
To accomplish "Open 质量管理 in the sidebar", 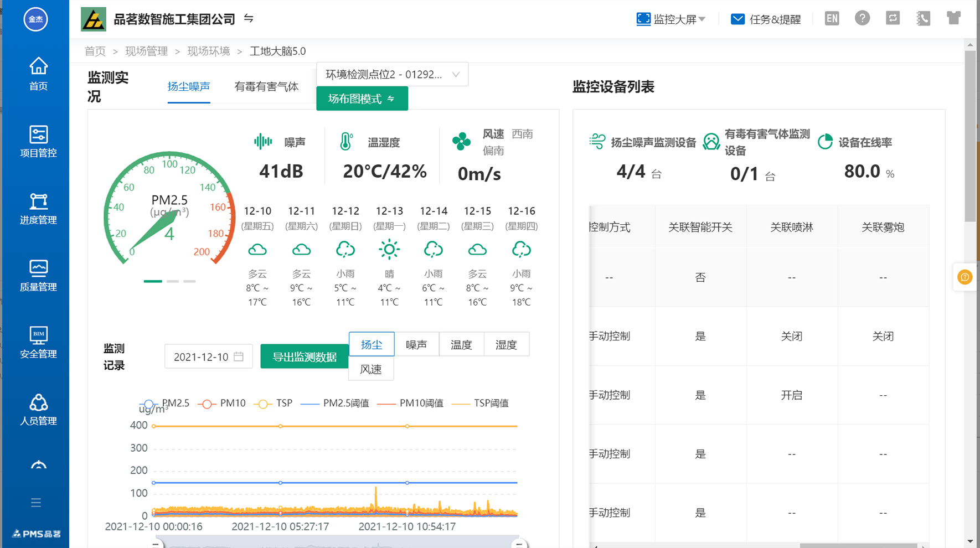I will pyautogui.click(x=38, y=276).
